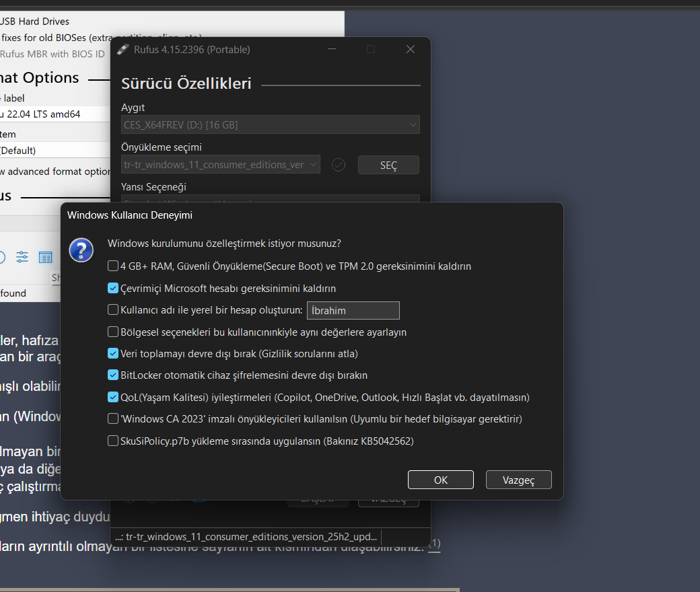700x592 pixels.
Task: Enable removal of 4 GB+ RAM, Secure Boot, TPM requirement
Action: [x=113, y=266]
